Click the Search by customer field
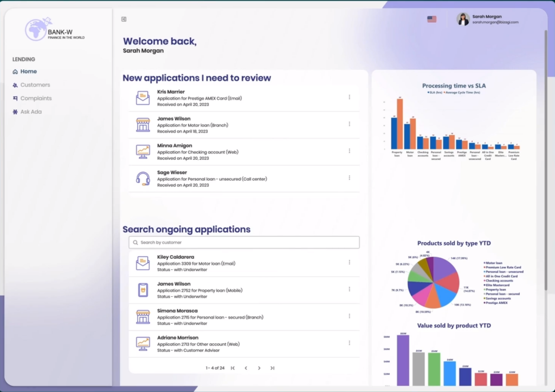This screenshot has height=392, width=555. [244, 243]
